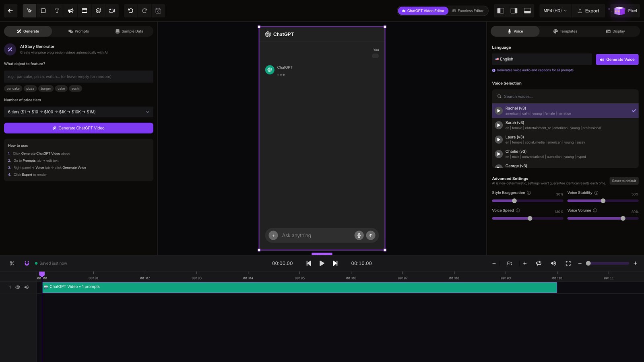Play the video preview

pyautogui.click(x=322, y=263)
